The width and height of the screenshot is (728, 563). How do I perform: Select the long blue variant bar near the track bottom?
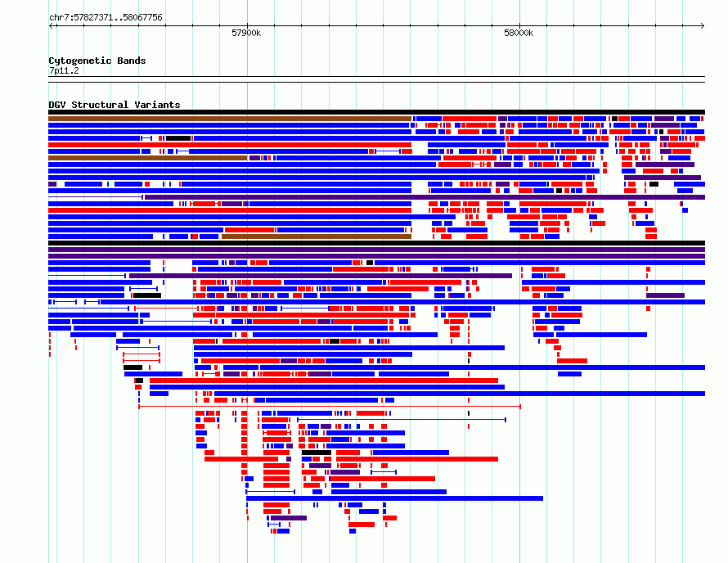pyautogui.click(x=394, y=498)
